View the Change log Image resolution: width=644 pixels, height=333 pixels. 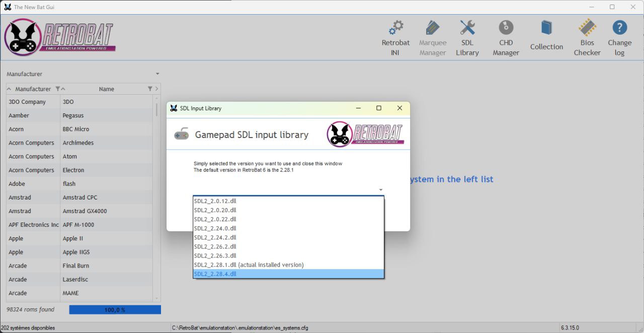point(619,38)
